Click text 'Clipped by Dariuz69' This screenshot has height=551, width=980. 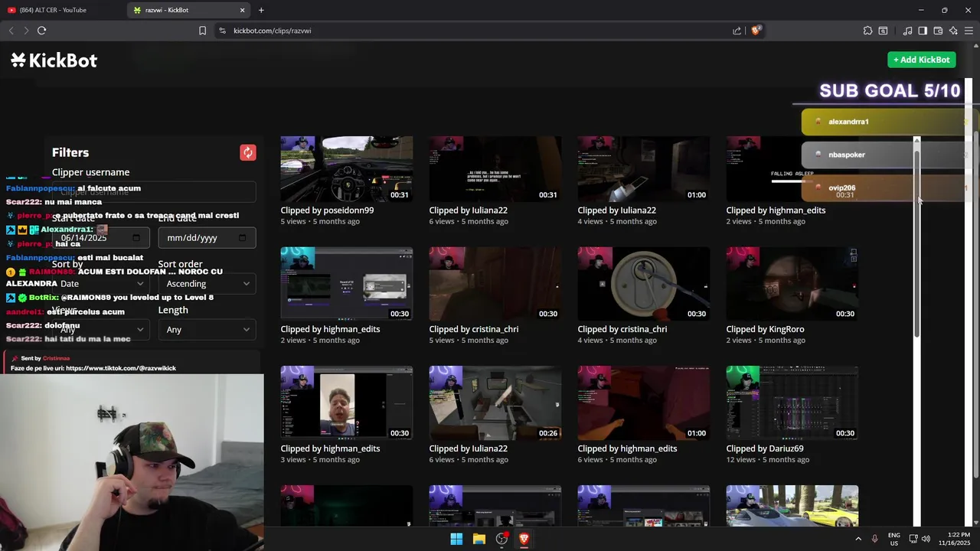coord(764,448)
